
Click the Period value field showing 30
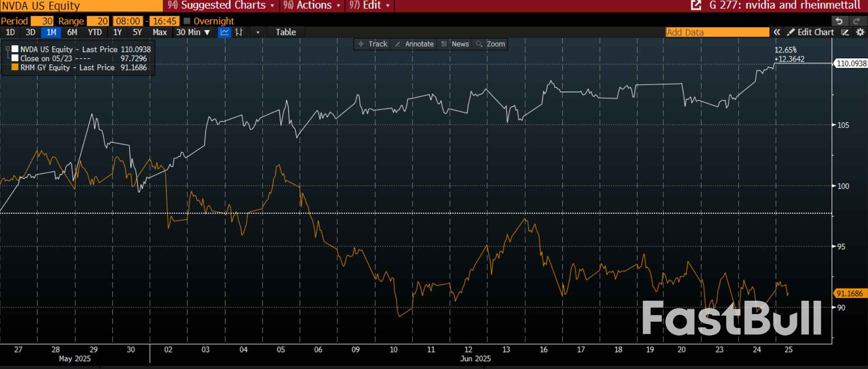point(42,21)
